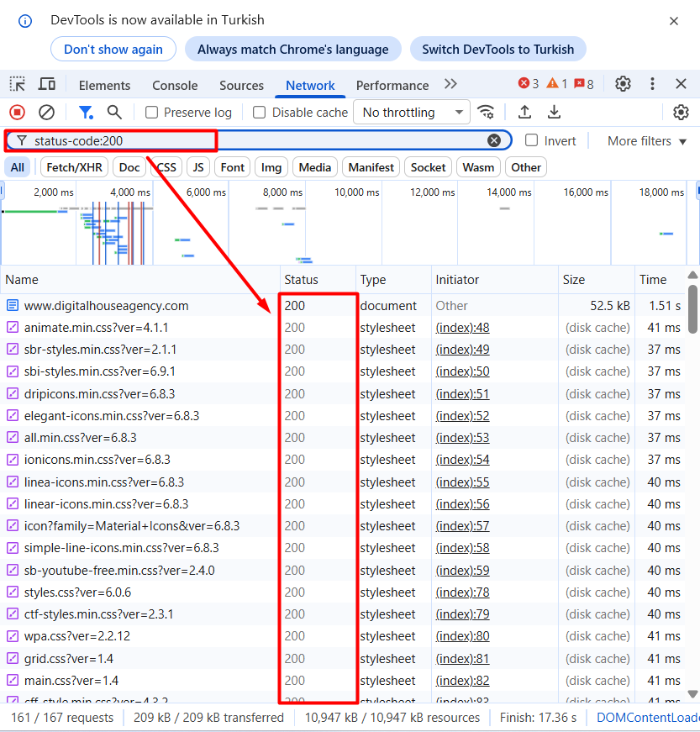Open DevTools settings gear
The width and height of the screenshot is (700, 732).
(623, 84)
